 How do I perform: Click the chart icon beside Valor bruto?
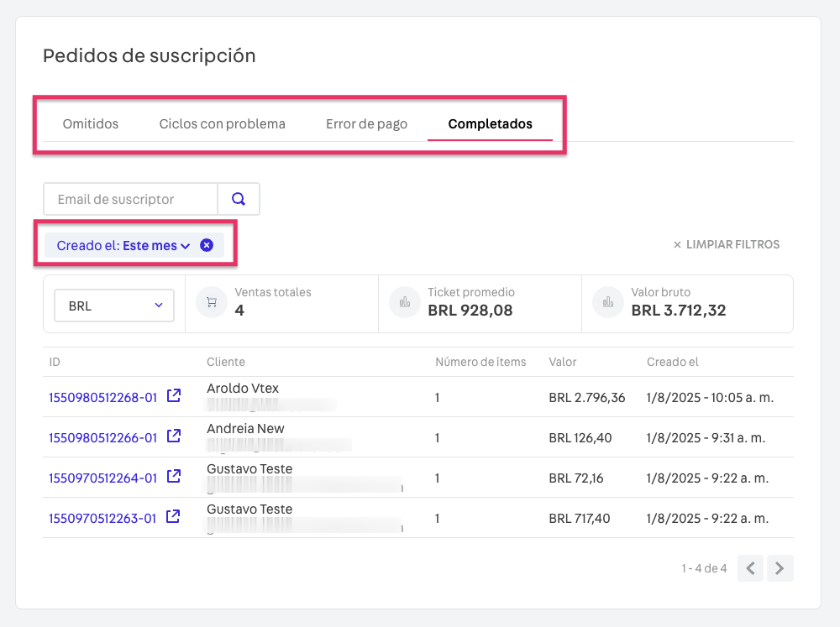coord(607,301)
